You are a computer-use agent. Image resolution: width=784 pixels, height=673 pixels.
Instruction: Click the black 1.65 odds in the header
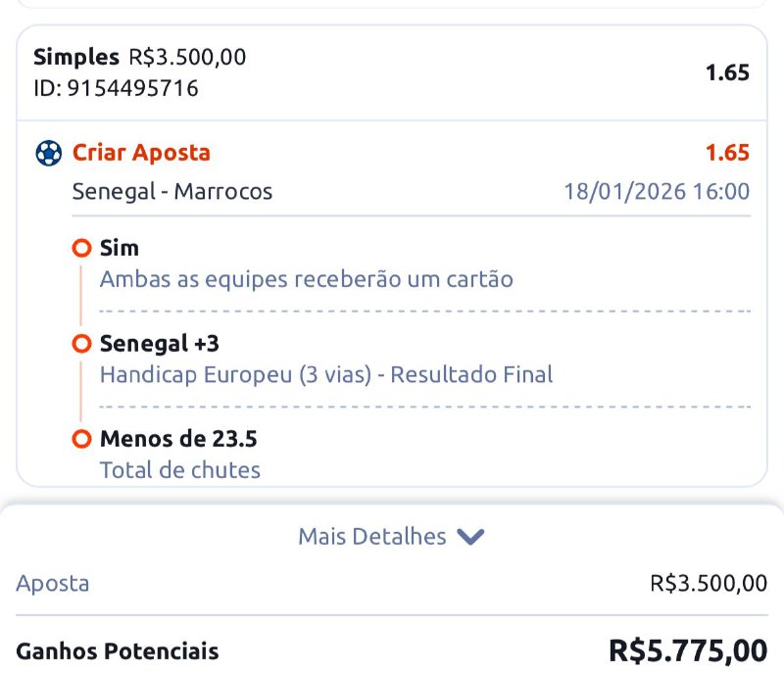tap(727, 72)
